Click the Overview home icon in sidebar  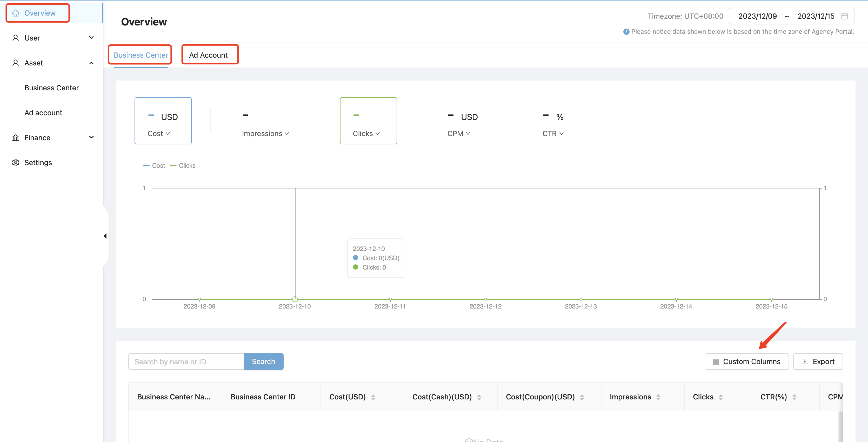[x=16, y=13]
